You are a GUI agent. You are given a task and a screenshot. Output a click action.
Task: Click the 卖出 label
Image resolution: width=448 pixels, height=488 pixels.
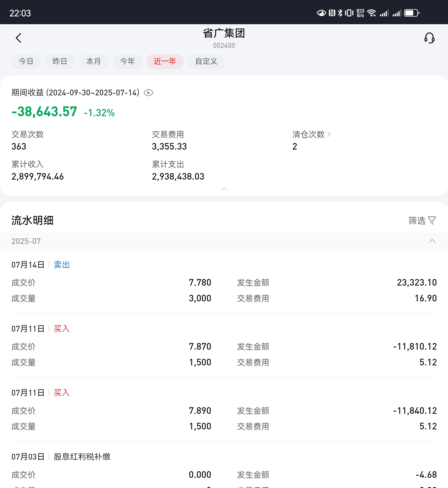[62, 264]
